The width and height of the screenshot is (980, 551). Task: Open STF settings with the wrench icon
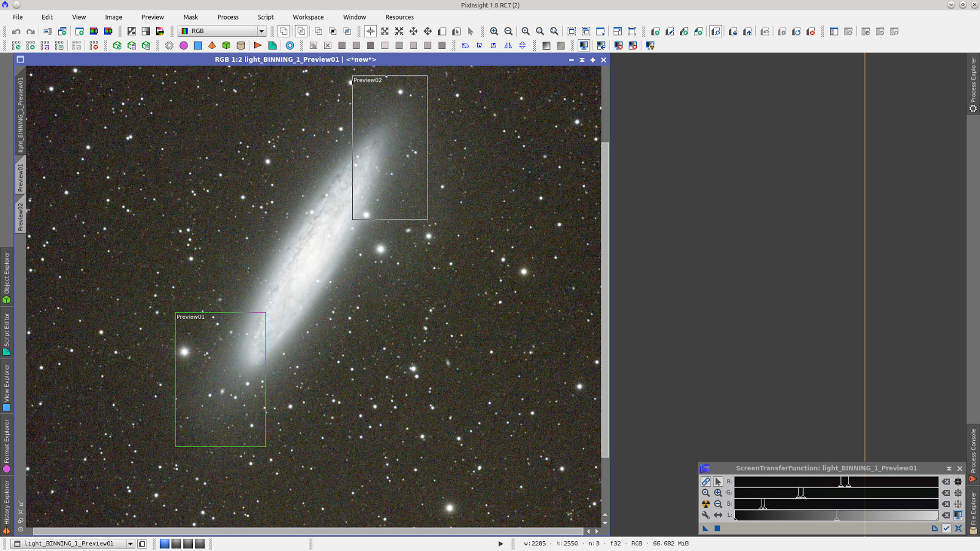[706, 514]
